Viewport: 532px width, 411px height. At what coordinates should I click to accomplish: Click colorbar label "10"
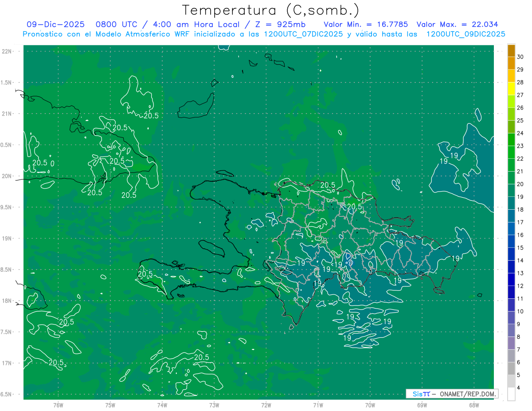(520, 311)
